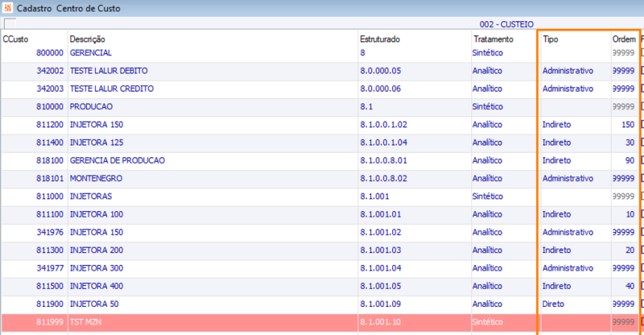Viewport: 644px width, 335px height.
Task: Click Indireto in the GERENCIA DE PRODUCAO row
Action: pyautogui.click(x=556, y=161)
